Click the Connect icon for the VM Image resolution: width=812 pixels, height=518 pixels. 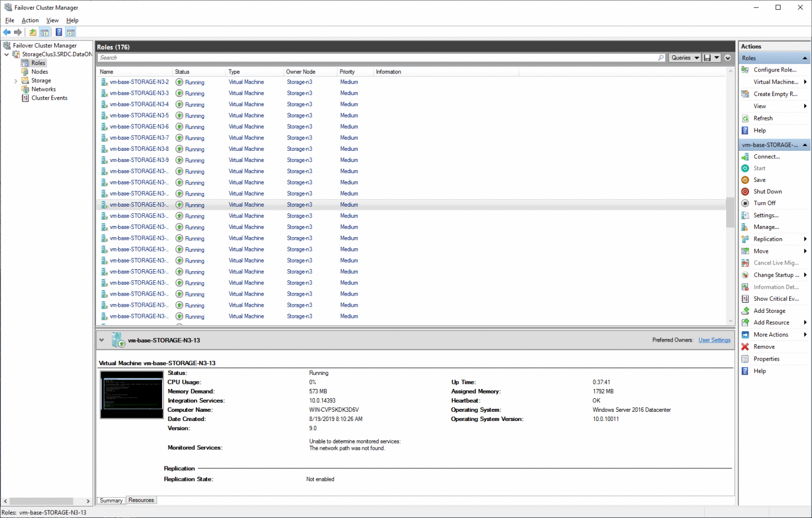[x=745, y=156]
